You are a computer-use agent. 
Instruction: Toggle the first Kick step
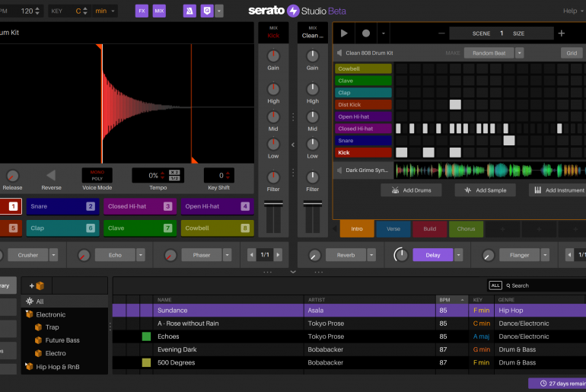[x=401, y=152]
